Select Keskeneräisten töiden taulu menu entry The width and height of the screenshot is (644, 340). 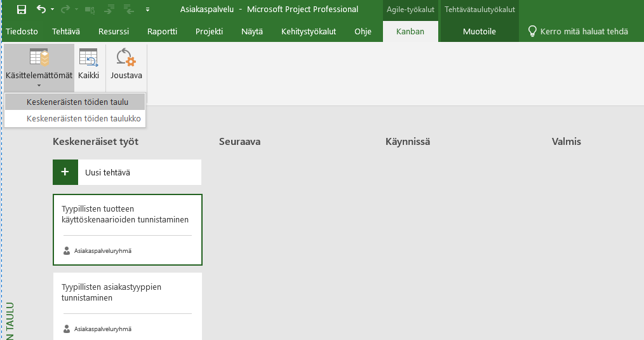(x=77, y=102)
